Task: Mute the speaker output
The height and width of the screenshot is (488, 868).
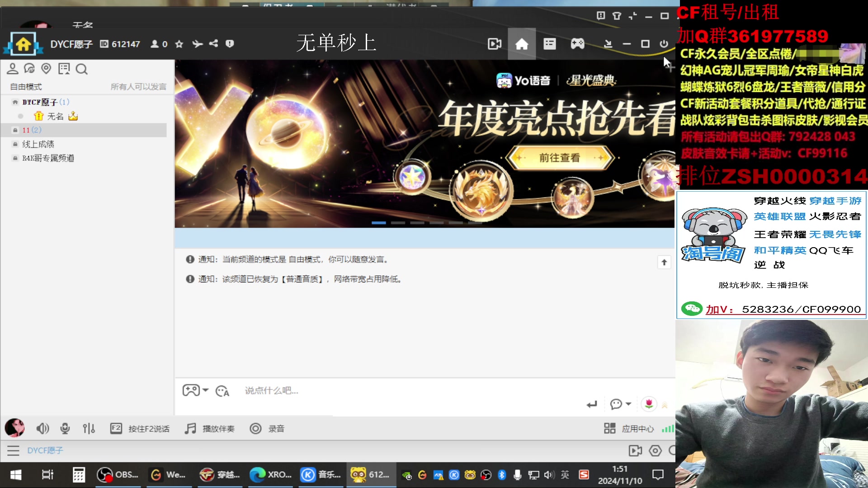Action: (42, 428)
